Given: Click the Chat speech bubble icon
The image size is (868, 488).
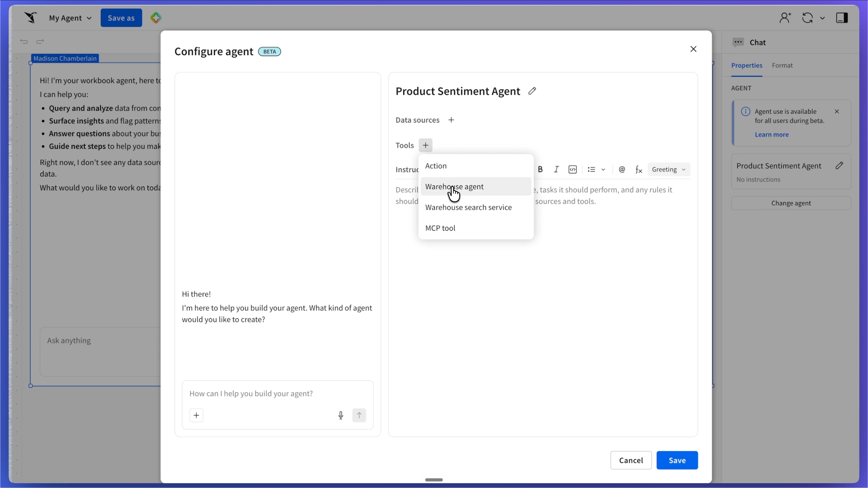Looking at the screenshot, I should pos(738,42).
